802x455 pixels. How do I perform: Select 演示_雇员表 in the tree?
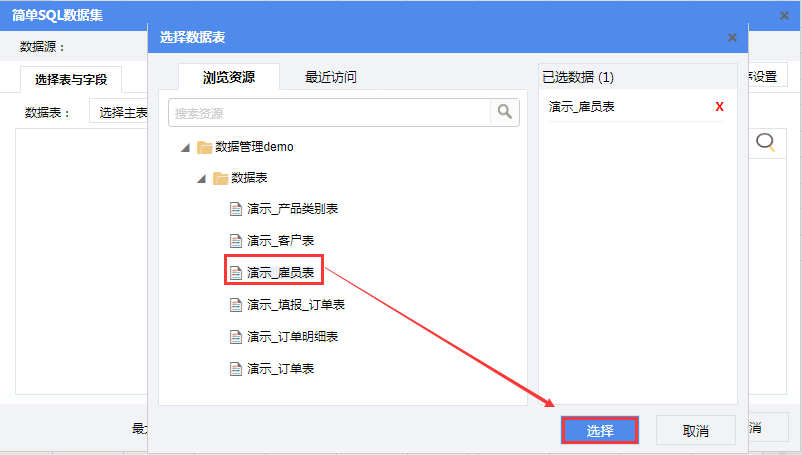[x=281, y=272]
